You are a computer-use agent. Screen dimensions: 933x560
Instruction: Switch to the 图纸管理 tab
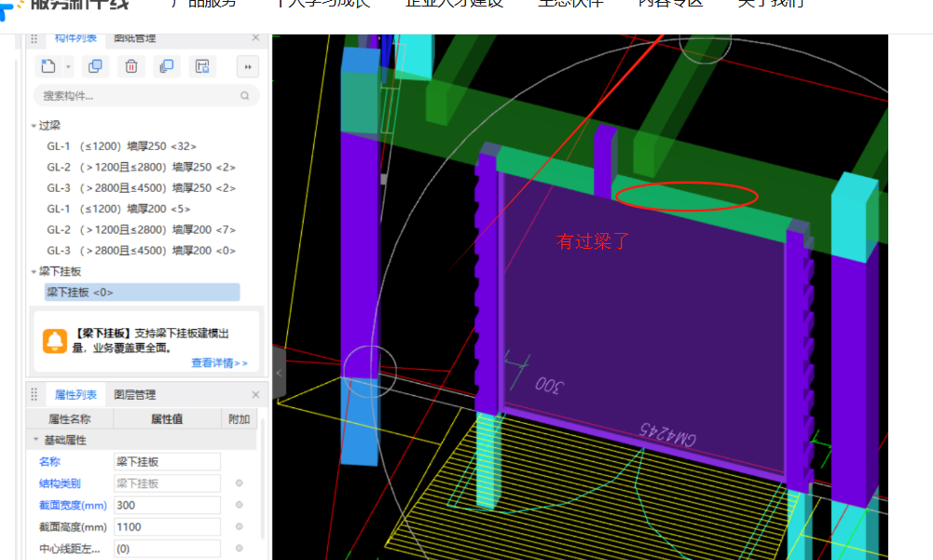pos(135,39)
